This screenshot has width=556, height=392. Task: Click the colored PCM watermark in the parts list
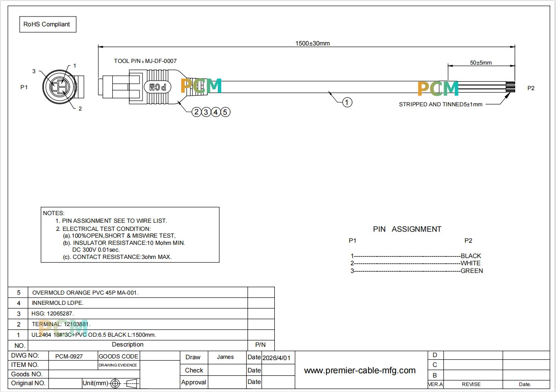coord(63,327)
